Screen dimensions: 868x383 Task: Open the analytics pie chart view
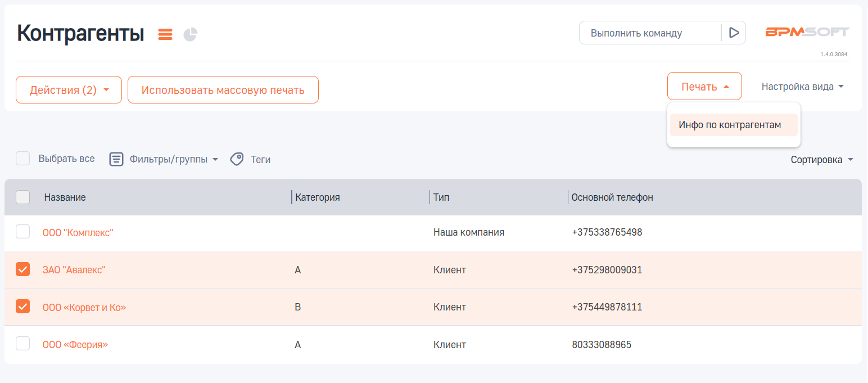[x=191, y=34]
